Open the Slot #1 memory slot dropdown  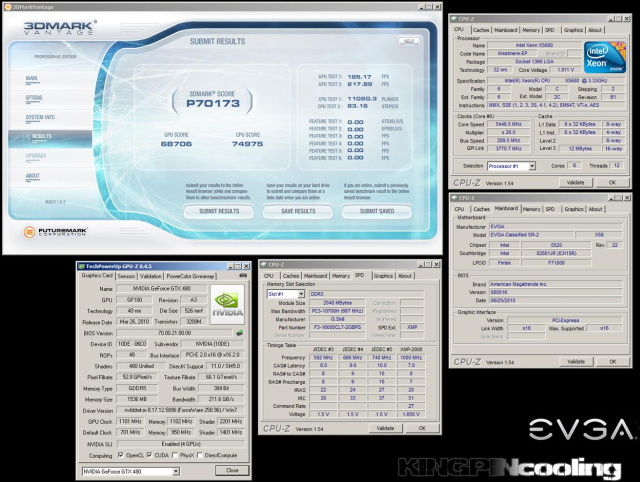[301, 294]
